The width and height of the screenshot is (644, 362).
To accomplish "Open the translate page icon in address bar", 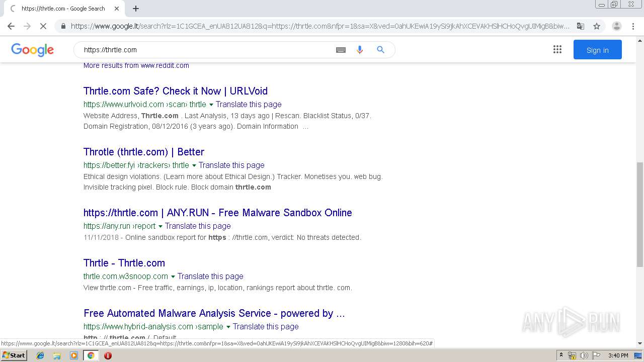I will coord(581,26).
